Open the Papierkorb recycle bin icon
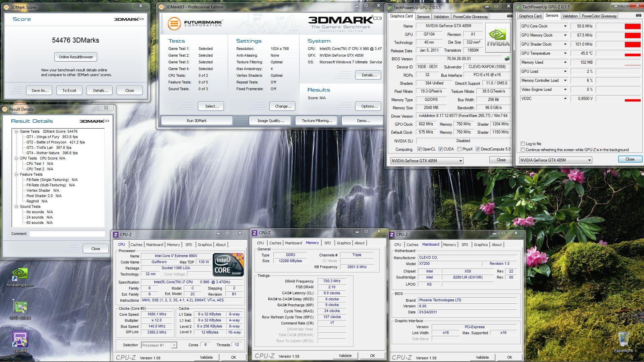The height and width of the screenshot is (362, 644). coord(624,341)
